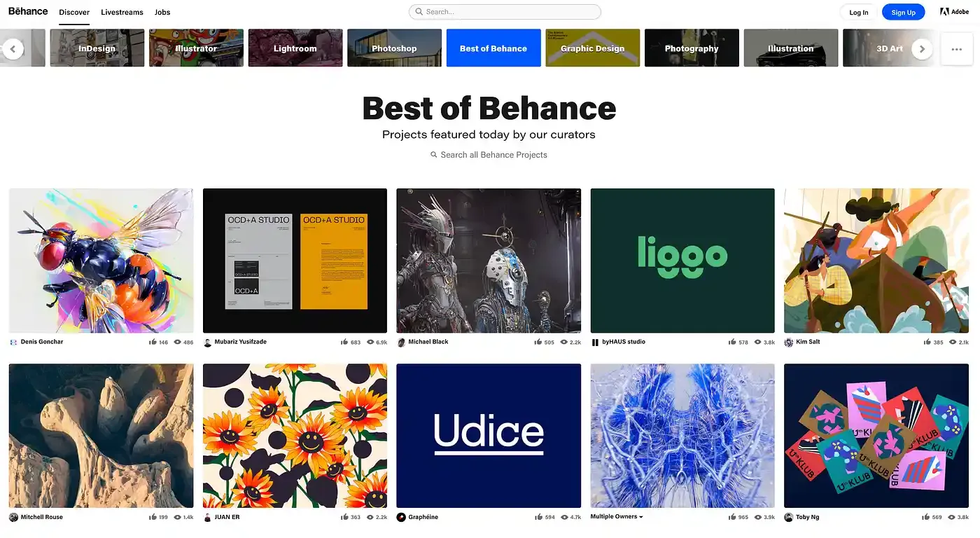Open the desert rock formation project thumbnail

pos(101,436)
